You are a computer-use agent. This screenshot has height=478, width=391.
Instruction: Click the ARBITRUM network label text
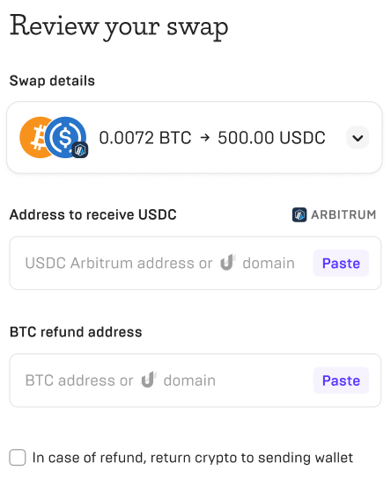(x=343, y=215)
